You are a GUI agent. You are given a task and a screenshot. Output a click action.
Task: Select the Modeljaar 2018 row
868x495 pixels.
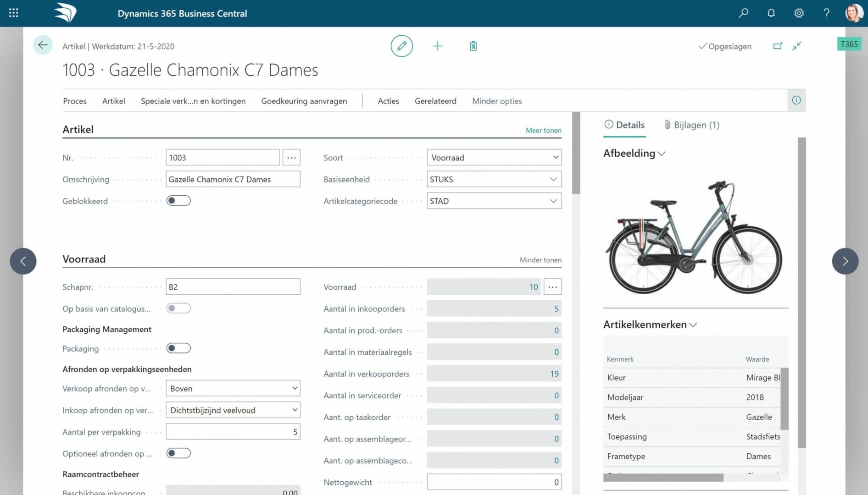click(692, 397)
